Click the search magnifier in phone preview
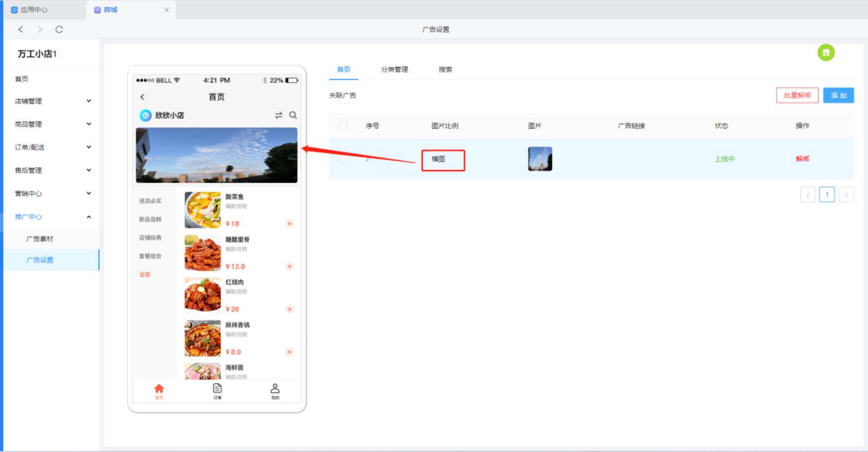This screenshot has height=452, width=868. coord(293,115)
